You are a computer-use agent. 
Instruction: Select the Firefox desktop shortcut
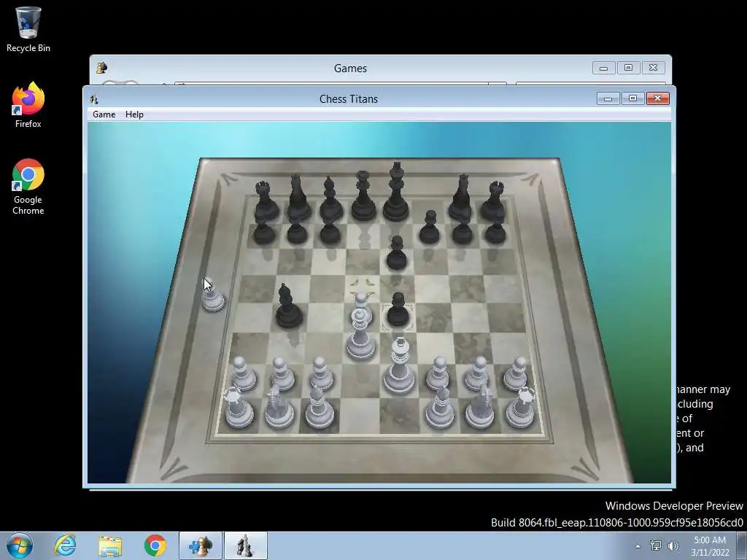point(28,105)
